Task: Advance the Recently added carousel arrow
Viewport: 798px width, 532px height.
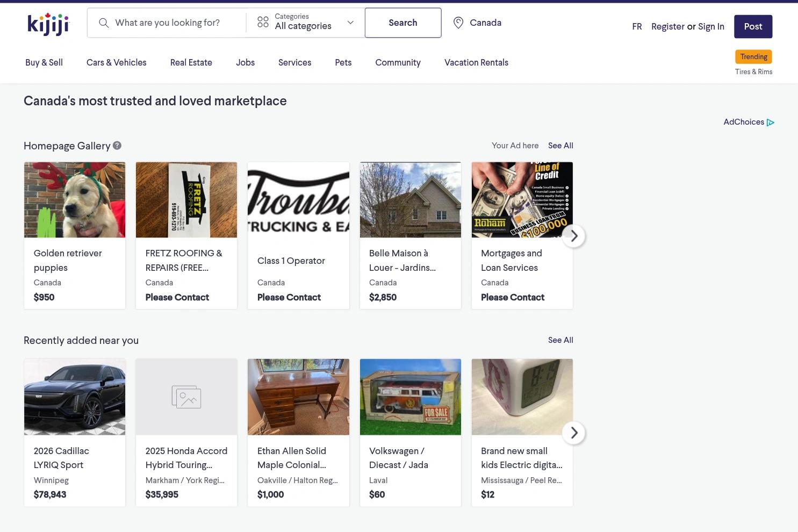Action: tap(574, 433)
